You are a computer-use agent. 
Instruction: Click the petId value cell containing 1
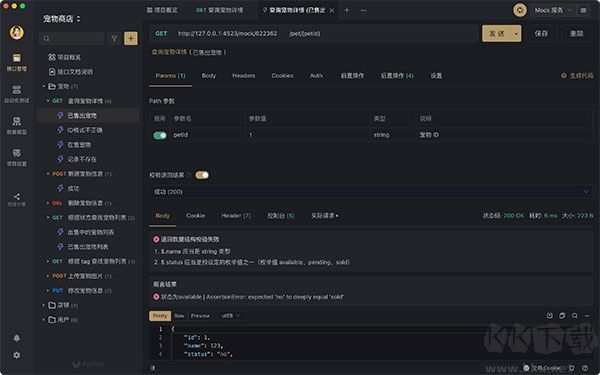307,135
